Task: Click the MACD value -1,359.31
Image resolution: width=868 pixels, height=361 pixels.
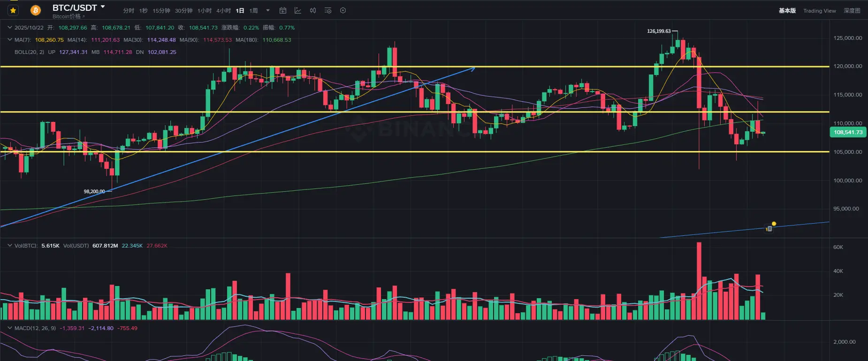Action: tap(72, 328)
